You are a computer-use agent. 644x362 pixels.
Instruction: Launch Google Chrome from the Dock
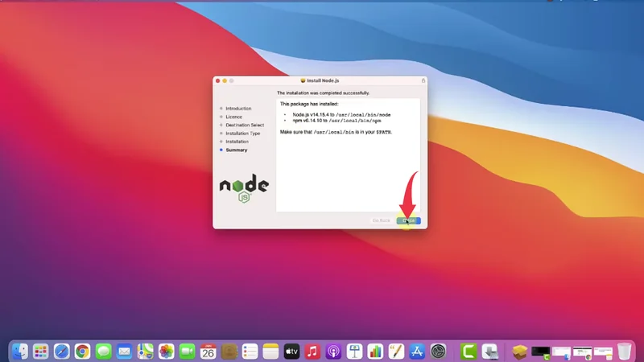click(x=83, y=351)
